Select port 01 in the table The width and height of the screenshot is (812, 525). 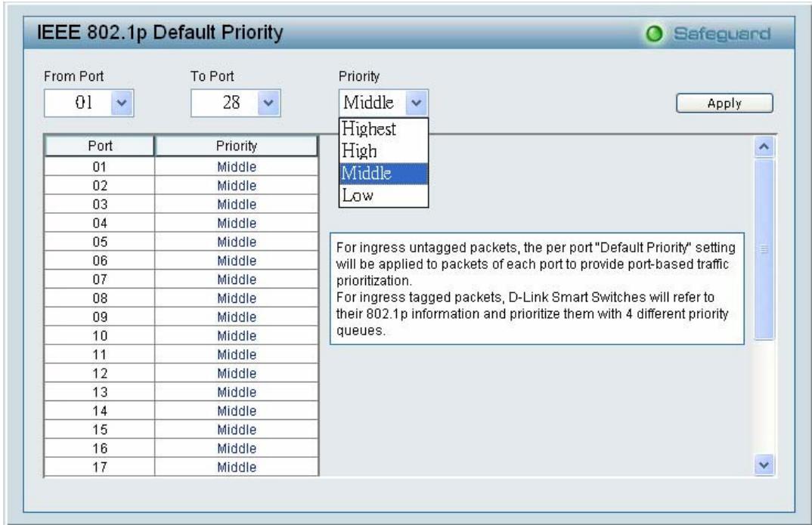coord(100,166)
